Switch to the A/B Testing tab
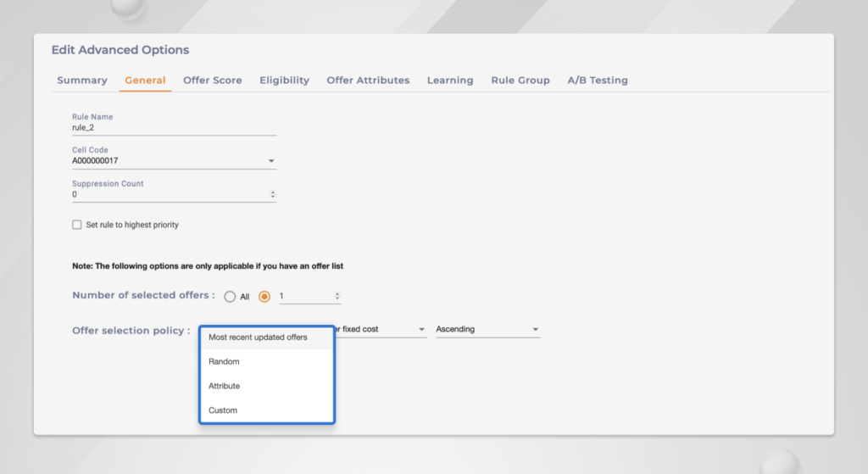 [597, 81]
